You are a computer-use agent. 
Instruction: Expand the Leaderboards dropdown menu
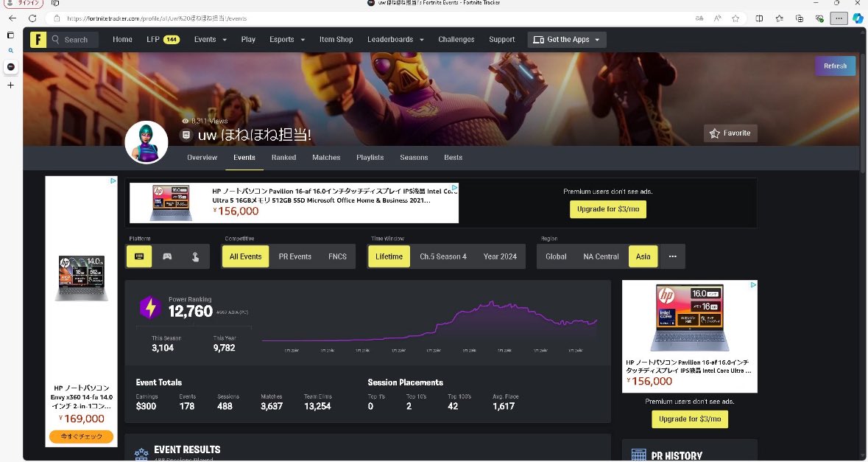[395, 39]
